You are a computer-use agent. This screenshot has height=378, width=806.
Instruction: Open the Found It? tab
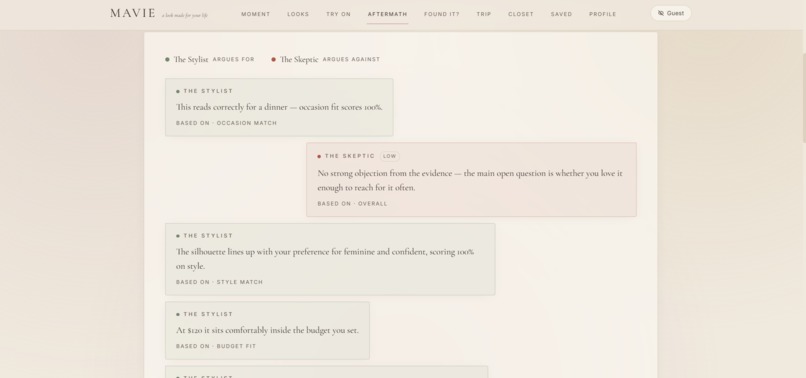442,14
